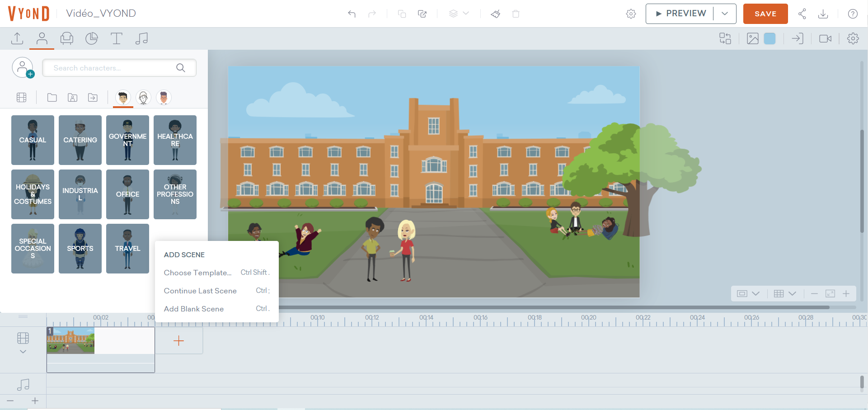Click the create new character icon

[x=23, y=68]
